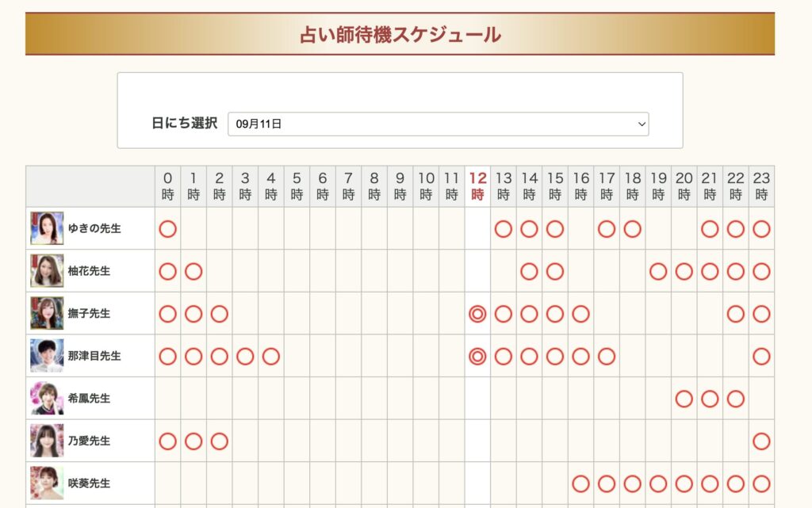
Task: Click the 占い師待機スケジュール heading banner
Action: [x=400, y=34]
